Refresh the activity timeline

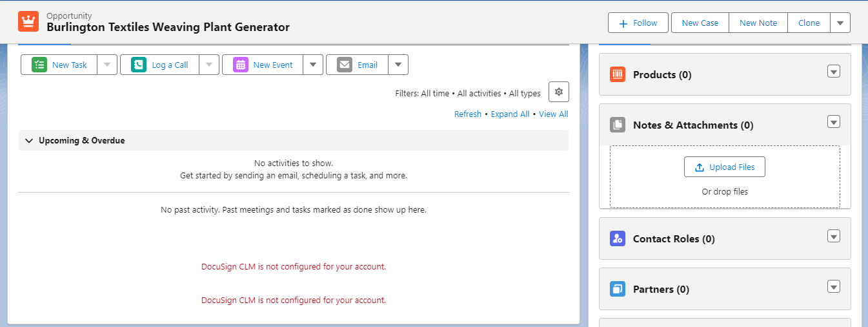468,114
